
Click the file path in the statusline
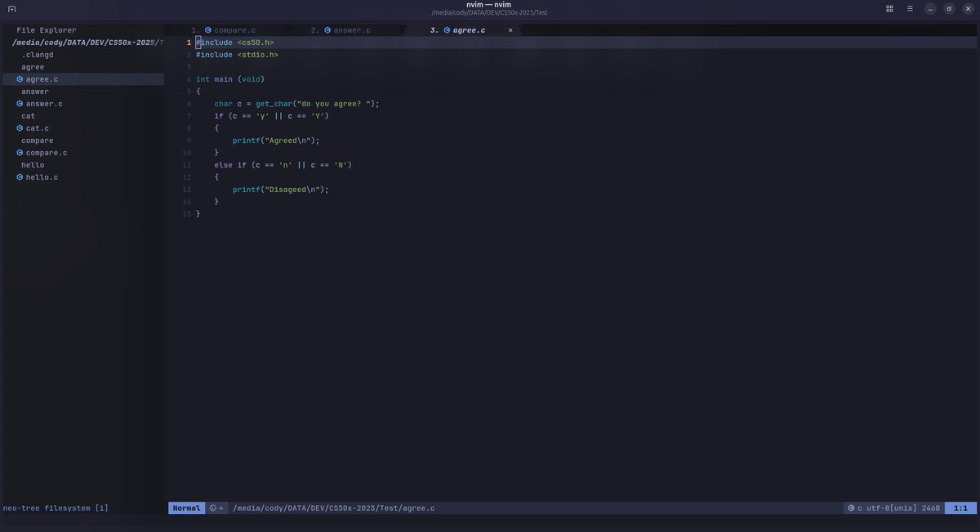pyautogui.click(x=334, y=508)
